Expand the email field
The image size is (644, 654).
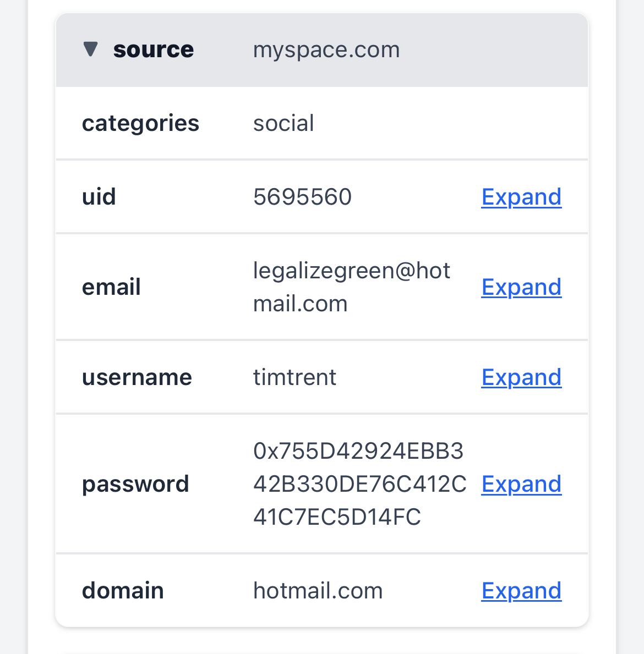[x=521, y=287]
